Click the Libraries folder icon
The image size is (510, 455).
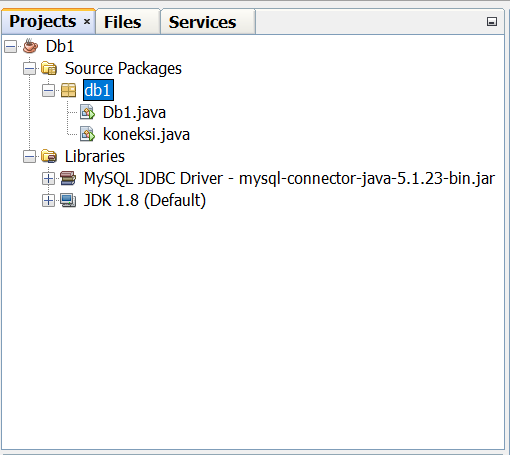pos(49,156)
